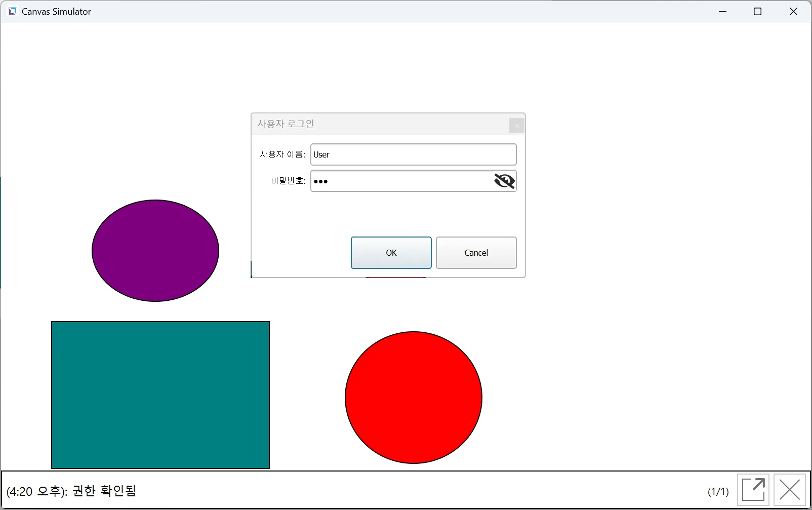Click the 사용자 이름 label text

(x=282, y=154)
